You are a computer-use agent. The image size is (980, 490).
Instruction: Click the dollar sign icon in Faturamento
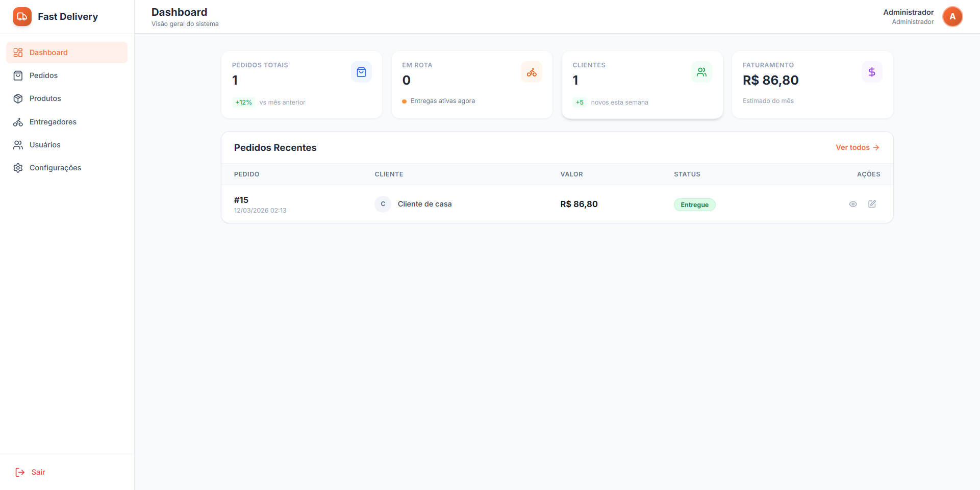pyautogui.click(x=872, y=72)
